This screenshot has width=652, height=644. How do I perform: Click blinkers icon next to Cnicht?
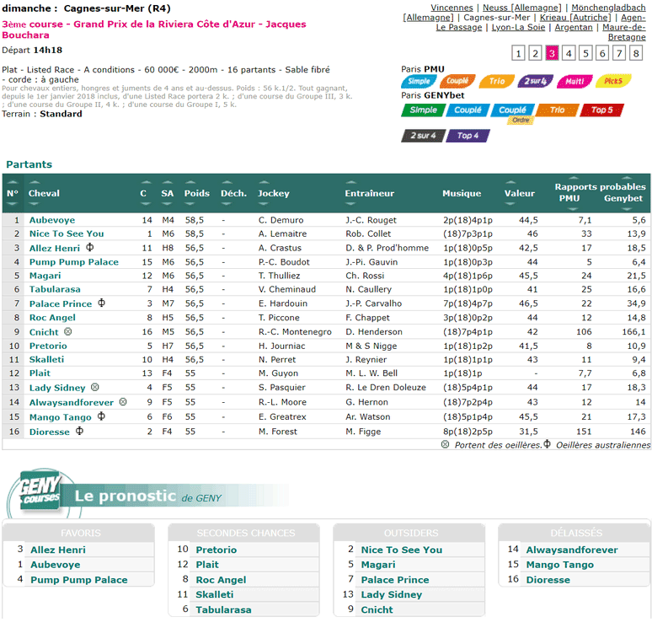(67, 331)
